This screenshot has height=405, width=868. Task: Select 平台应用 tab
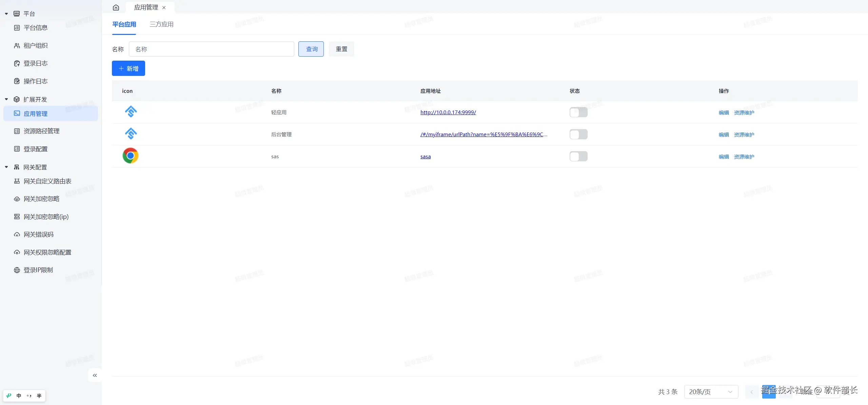pos(124,24)
